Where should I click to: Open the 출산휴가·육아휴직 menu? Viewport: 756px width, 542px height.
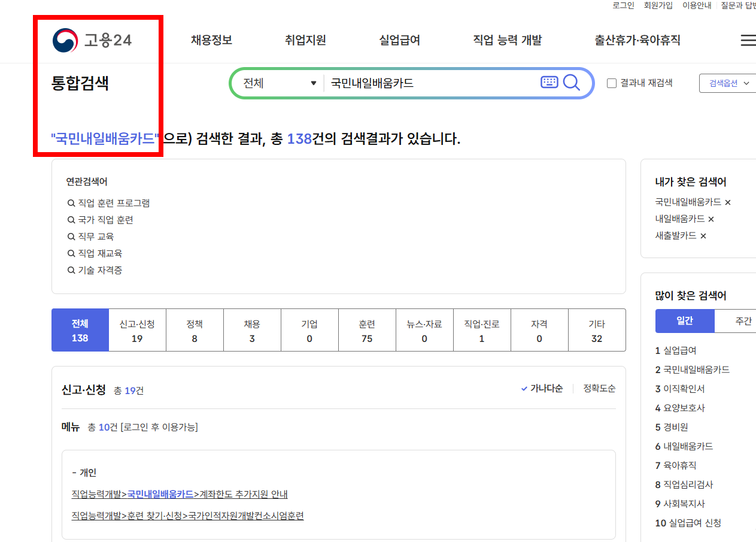pyautogui.click(x=637, y=40)
